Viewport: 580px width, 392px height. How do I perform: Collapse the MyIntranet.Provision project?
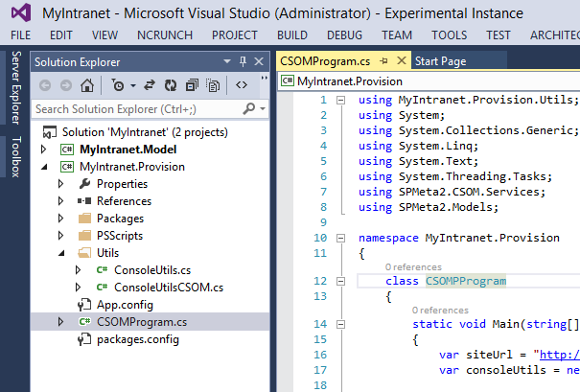[x=44, y=167]
